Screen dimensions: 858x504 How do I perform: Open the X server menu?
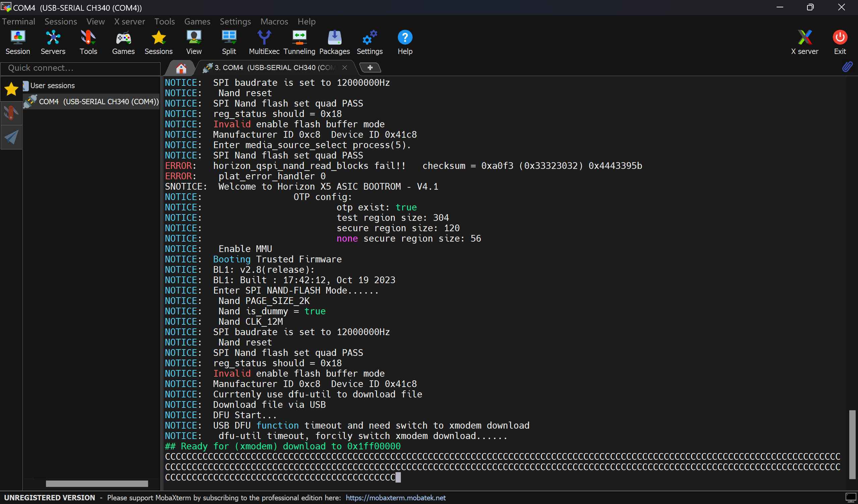click(129, 21)
